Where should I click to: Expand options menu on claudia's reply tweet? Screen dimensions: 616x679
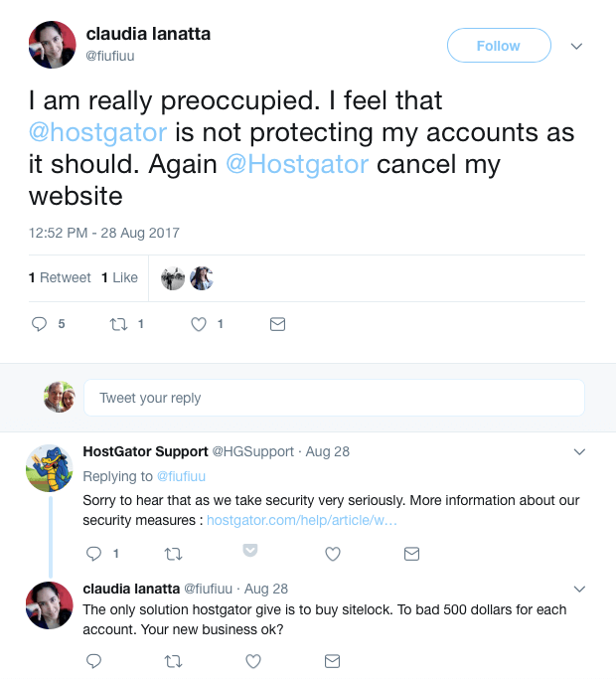(x=580, y=589)
